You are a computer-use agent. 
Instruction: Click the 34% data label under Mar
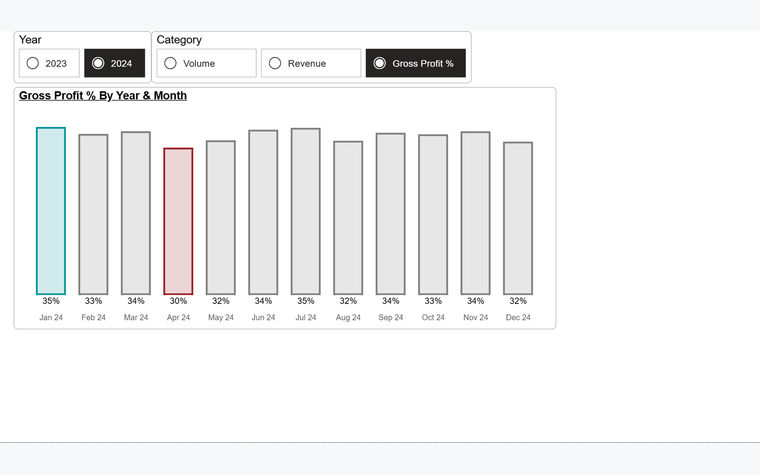coord(136,301)
